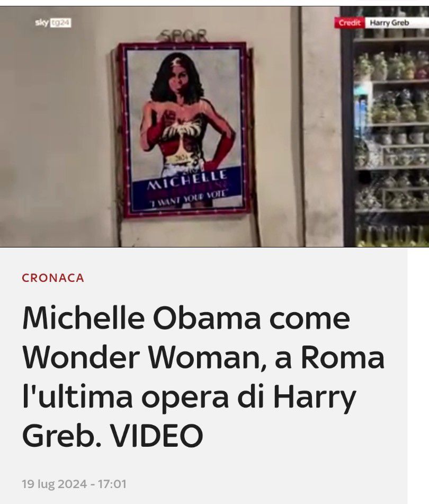The image size is (429, 504).
Task: Click the Harry Greb credit text
Action: point(389,23)
